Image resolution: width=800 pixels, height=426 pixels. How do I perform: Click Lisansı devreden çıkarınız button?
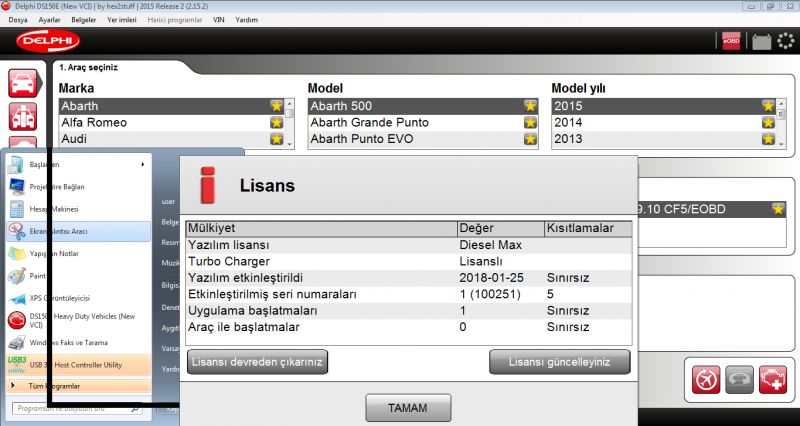point(257,362)
